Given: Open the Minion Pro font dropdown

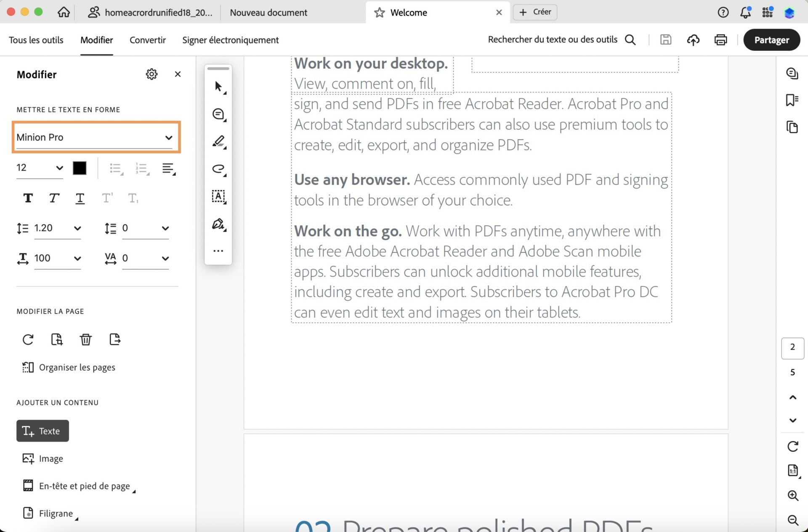Looking at the screenshot, I should 96,138.
